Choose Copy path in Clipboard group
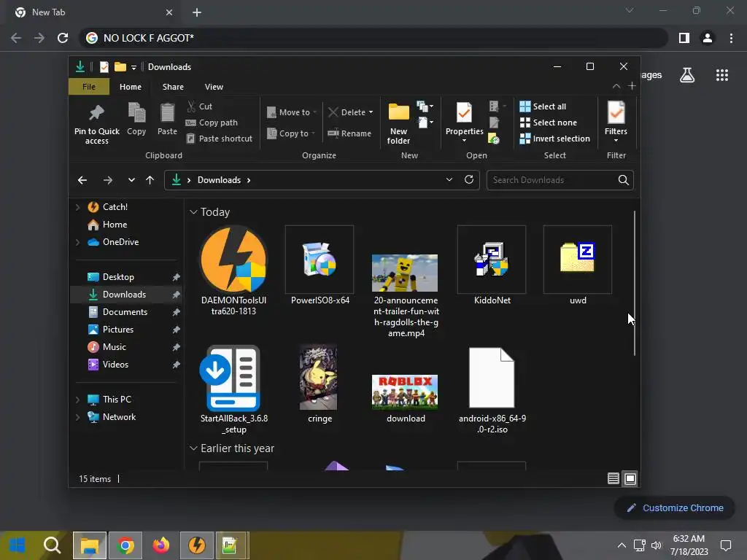This screenshot has width=747, height=560. (212, 122)
